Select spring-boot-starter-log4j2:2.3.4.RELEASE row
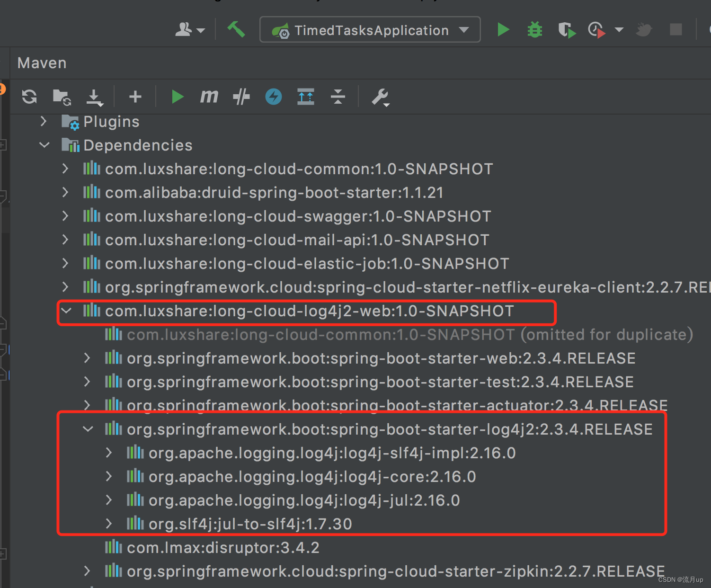711x588 pixels. point(361,429)
